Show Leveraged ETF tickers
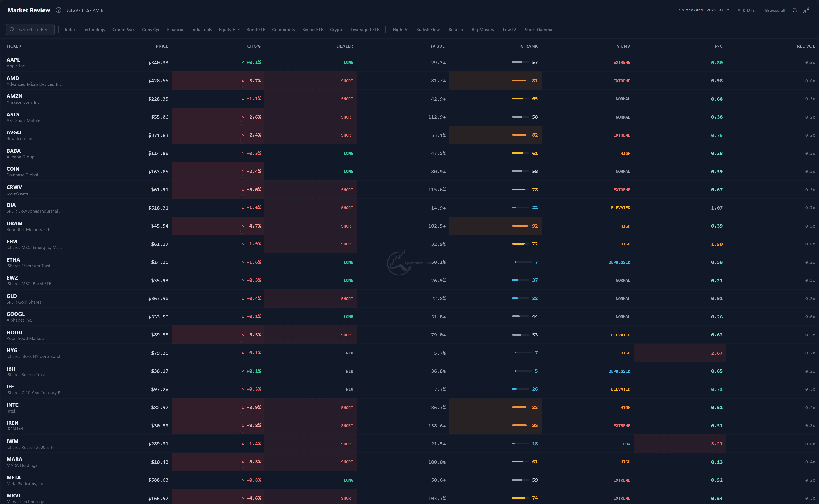 (365, 29)
